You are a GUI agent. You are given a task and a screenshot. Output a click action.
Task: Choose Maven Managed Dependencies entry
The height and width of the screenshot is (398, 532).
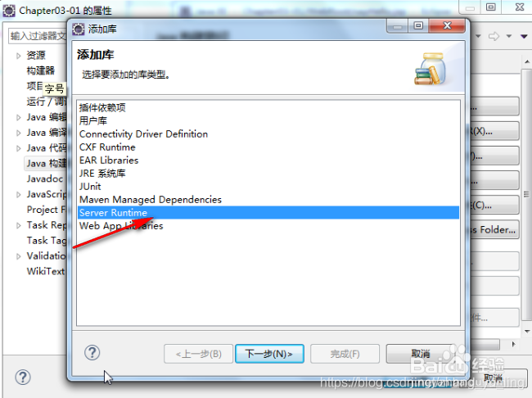pos(151,200)
